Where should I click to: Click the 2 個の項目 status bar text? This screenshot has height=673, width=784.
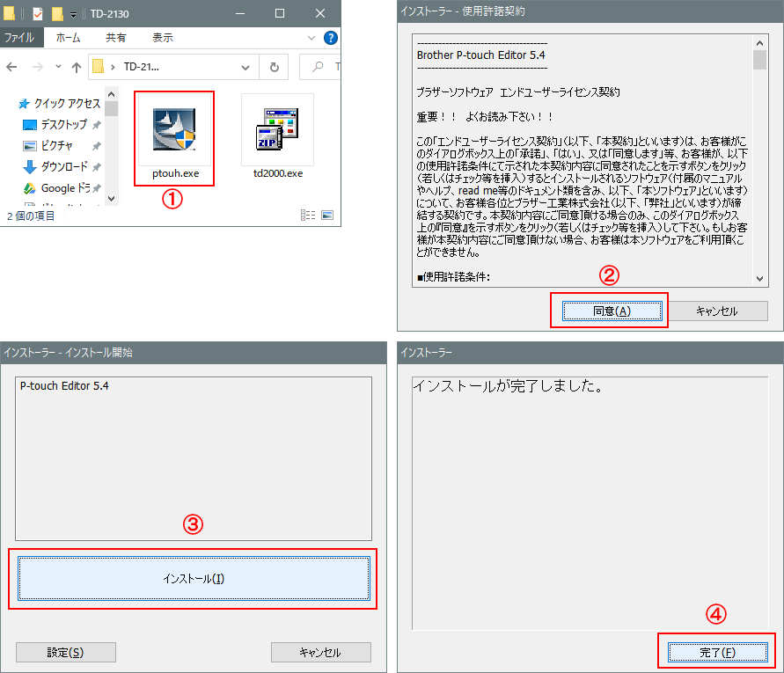click(x=31, y=216)
